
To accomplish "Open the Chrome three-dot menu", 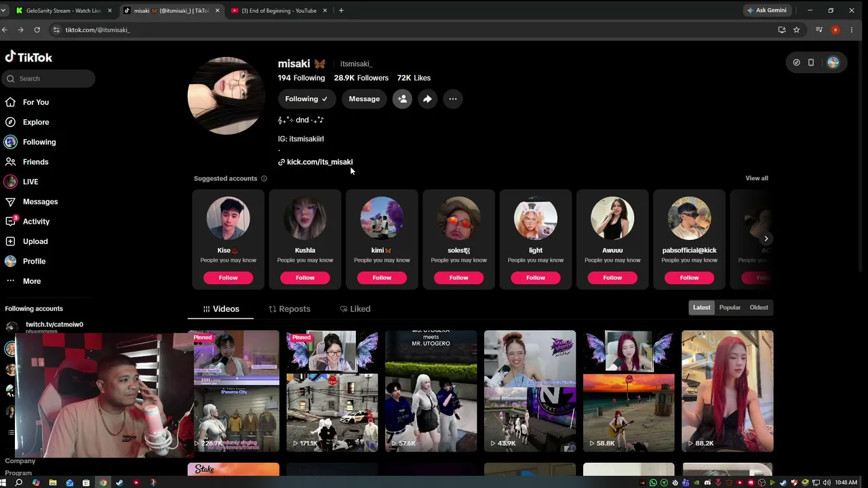I will coord(852,30).
